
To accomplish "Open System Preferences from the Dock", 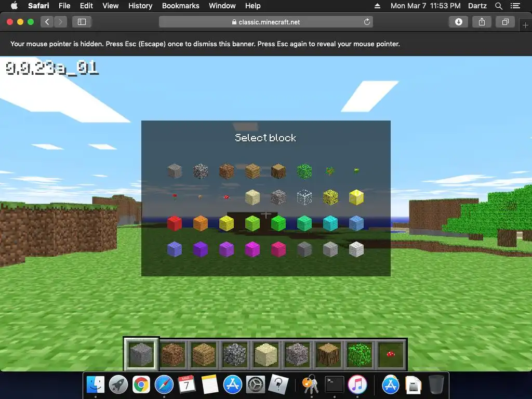I will pyautogui.click(x=255, y=384).
